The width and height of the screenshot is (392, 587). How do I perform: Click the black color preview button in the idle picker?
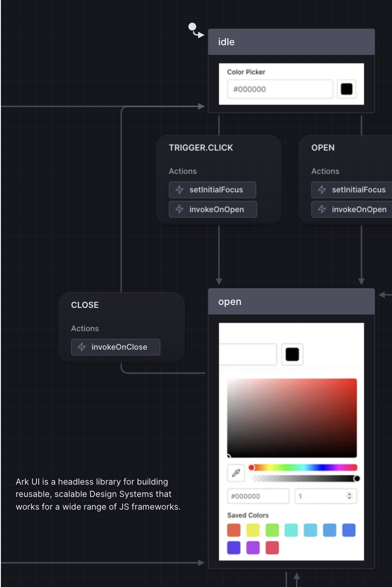[347, 89]
